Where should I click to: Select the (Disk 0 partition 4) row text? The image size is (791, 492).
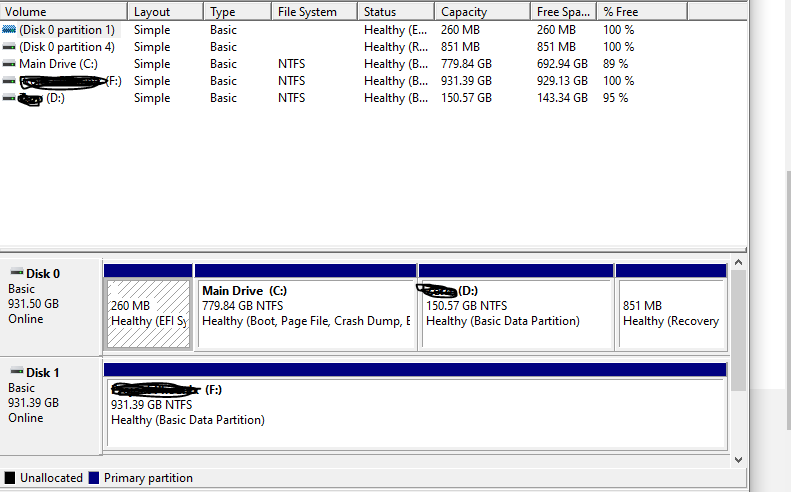67,47
